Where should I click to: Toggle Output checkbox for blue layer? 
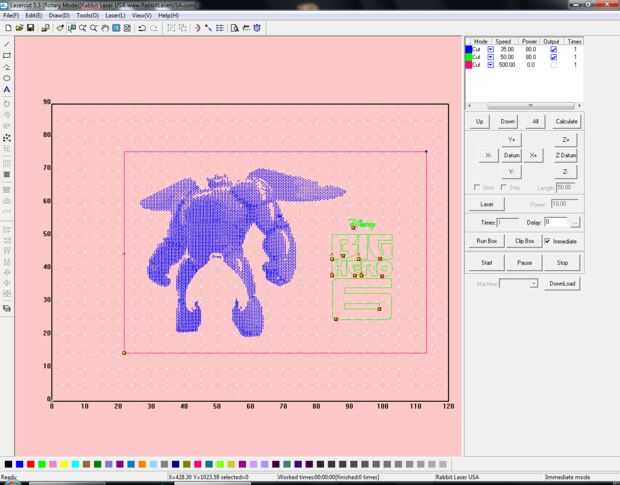click(554, 49)
